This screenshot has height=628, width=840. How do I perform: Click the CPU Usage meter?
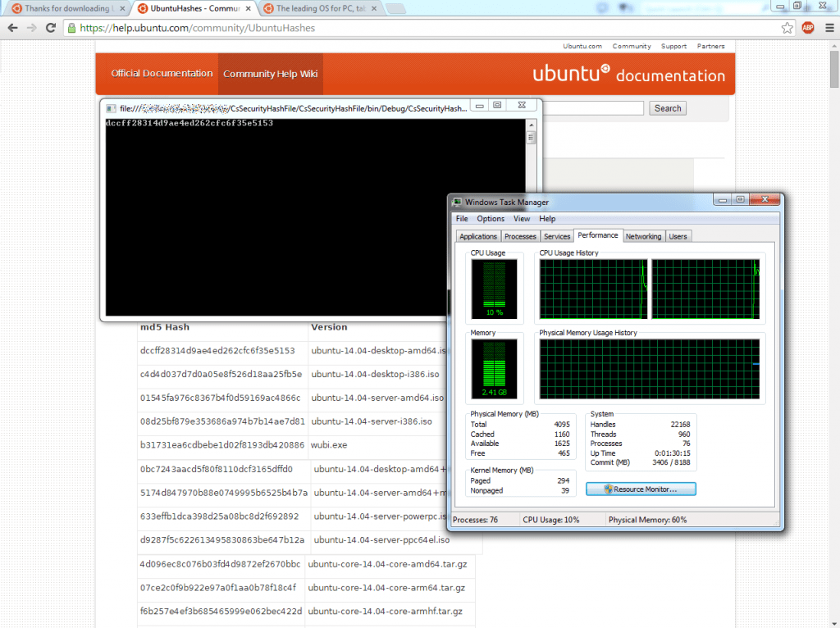pos(494,289)
